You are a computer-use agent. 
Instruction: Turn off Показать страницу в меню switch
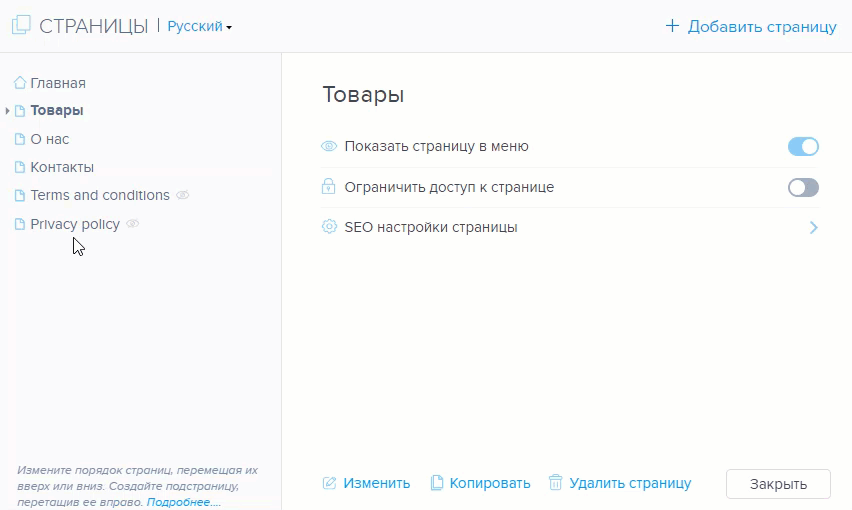tap(803, 147)
